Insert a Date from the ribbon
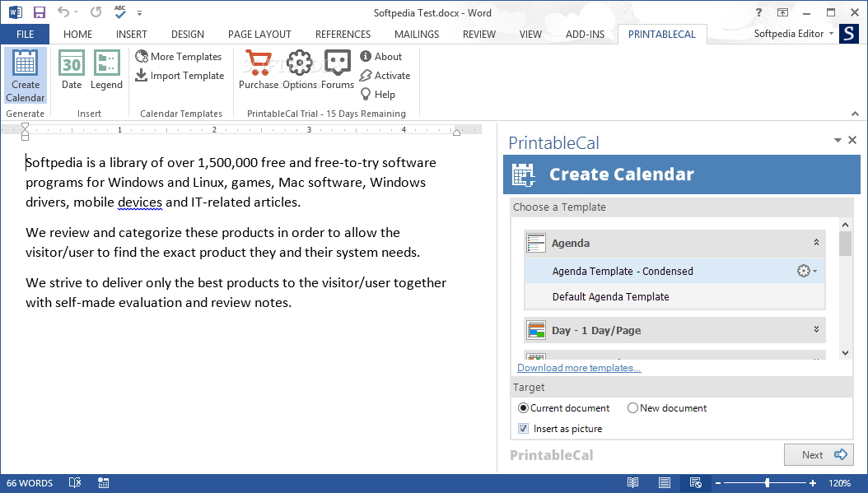This screenshot has width=868, height=493. (72, 70)
